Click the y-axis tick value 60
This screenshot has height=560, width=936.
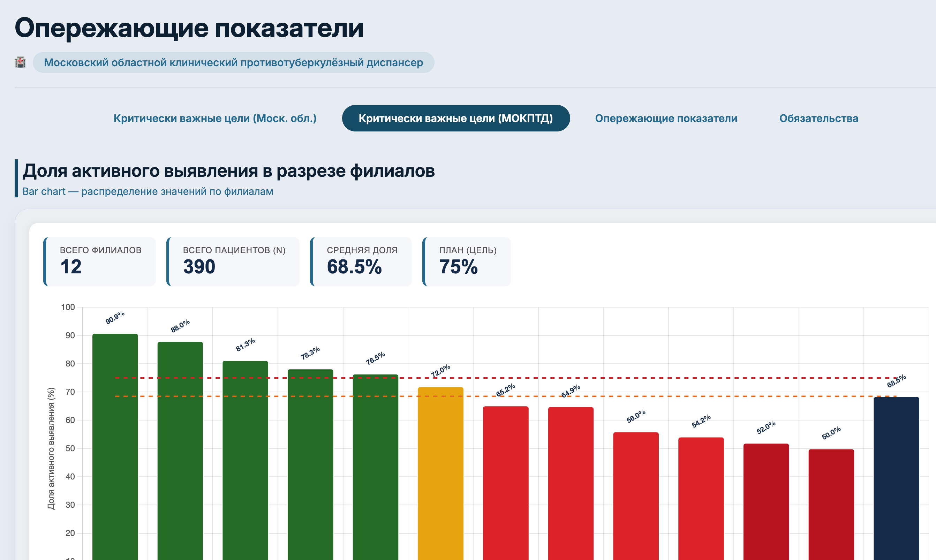70,421
